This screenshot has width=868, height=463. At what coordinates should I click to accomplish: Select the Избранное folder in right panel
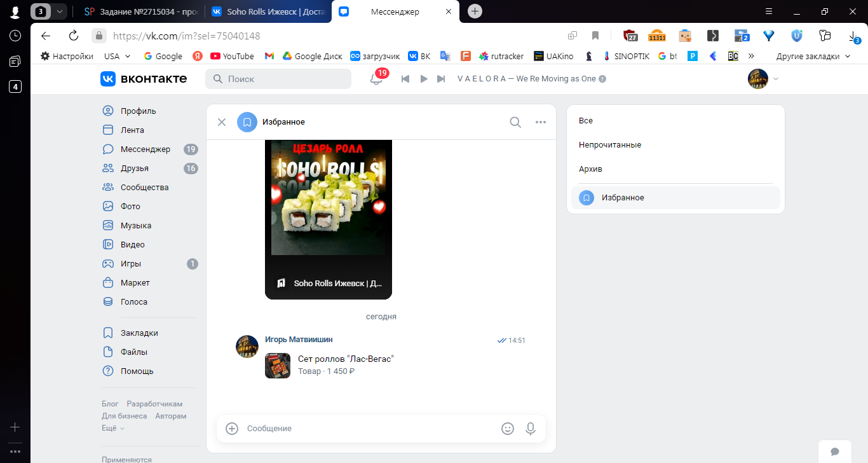click(675, 198)
